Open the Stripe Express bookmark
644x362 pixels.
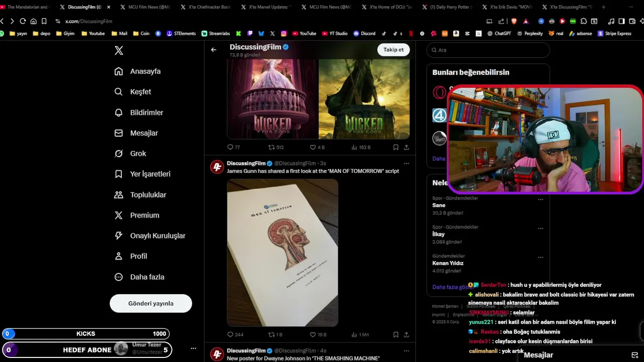click(x=614, y=34)
